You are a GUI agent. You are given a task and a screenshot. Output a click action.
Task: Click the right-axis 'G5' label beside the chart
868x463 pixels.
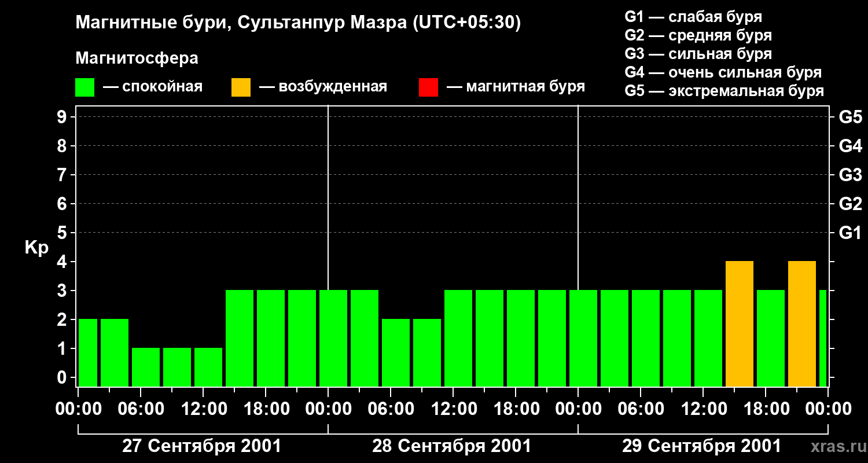pyautogui.click(x=851, y=117)
